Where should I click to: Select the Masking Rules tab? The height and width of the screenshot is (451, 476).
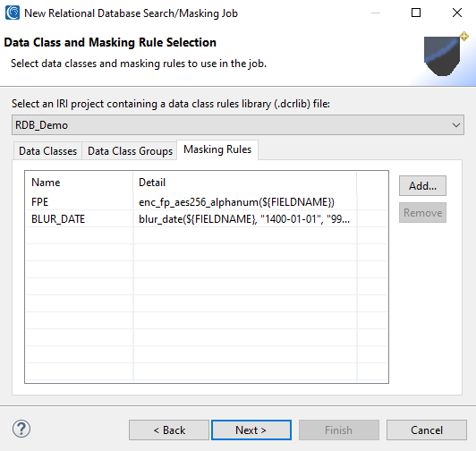point(217,149)
